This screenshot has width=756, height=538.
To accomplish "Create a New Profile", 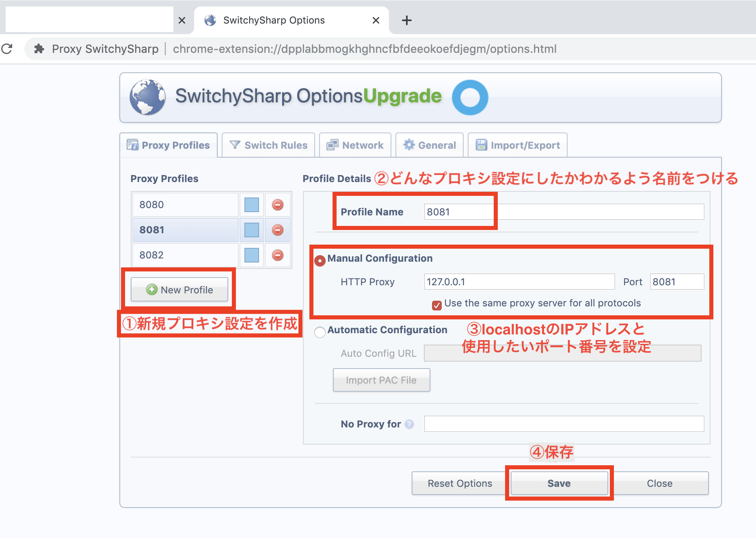I will point(179,290).
